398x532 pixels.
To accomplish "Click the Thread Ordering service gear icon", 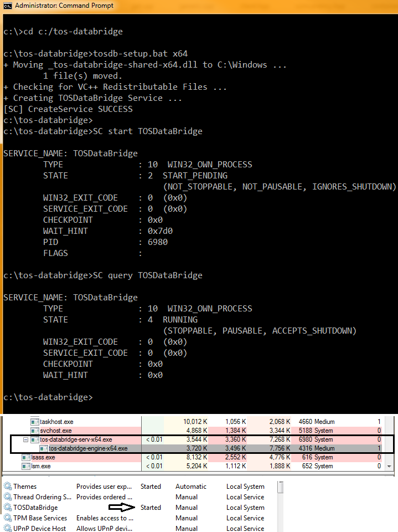I will click(x=7, y=497).
